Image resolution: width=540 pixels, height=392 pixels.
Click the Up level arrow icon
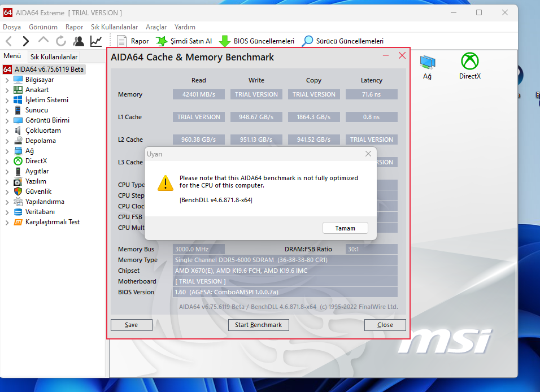click(43, 40)
